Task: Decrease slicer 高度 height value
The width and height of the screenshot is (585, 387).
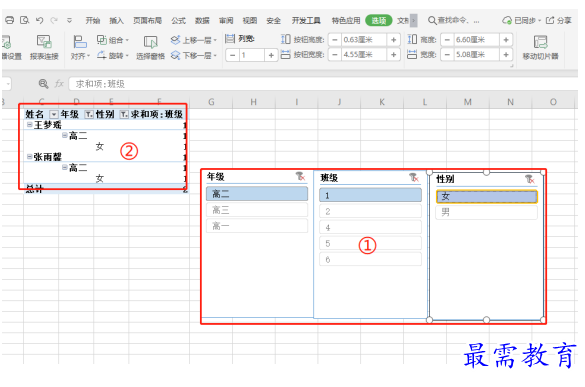Action: (x=447, y=40)
